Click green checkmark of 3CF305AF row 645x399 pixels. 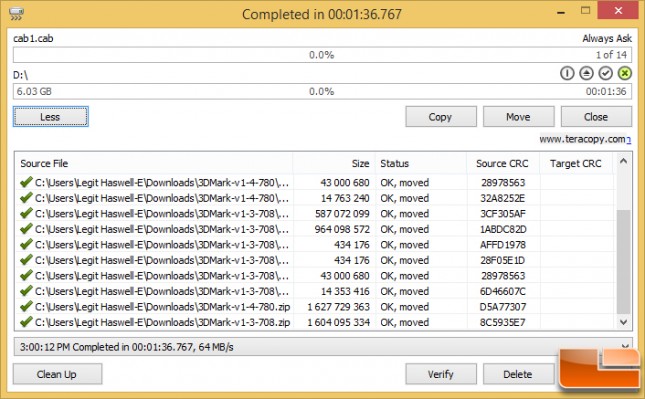click(26, 213)
